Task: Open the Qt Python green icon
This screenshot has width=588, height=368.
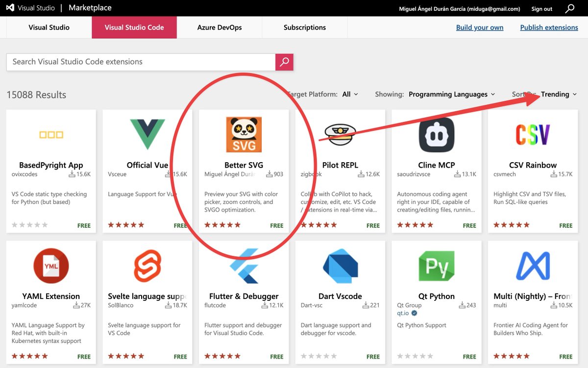Action: (x=437, y=266)
